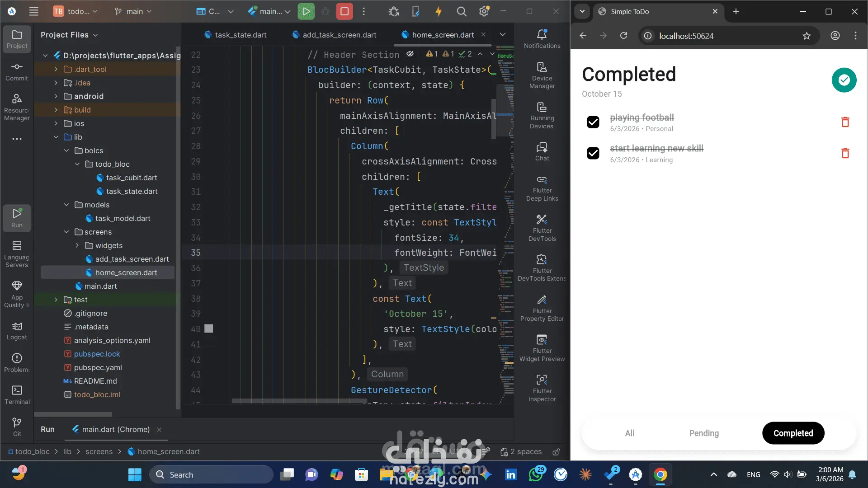
Task: Click the green checkmark circle in app header
Action: (x=844, y=80)
